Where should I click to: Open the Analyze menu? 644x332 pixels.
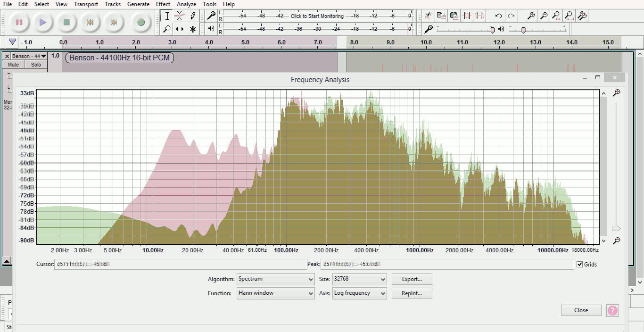point(186,4)
